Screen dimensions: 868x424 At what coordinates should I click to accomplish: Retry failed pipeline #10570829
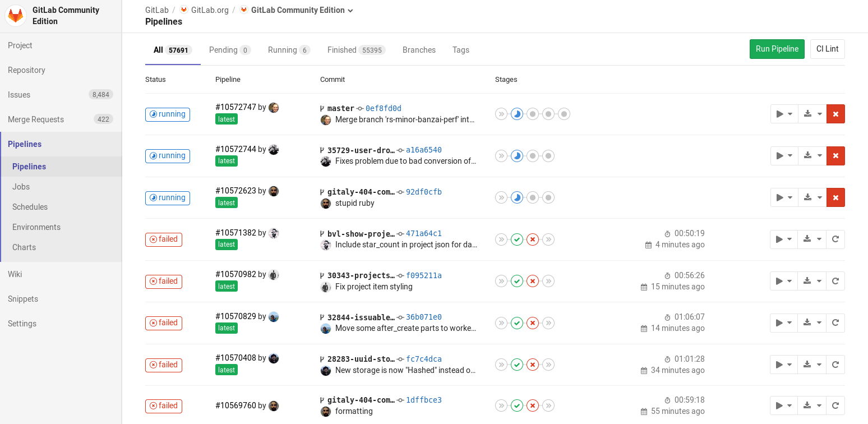(835, 323)
